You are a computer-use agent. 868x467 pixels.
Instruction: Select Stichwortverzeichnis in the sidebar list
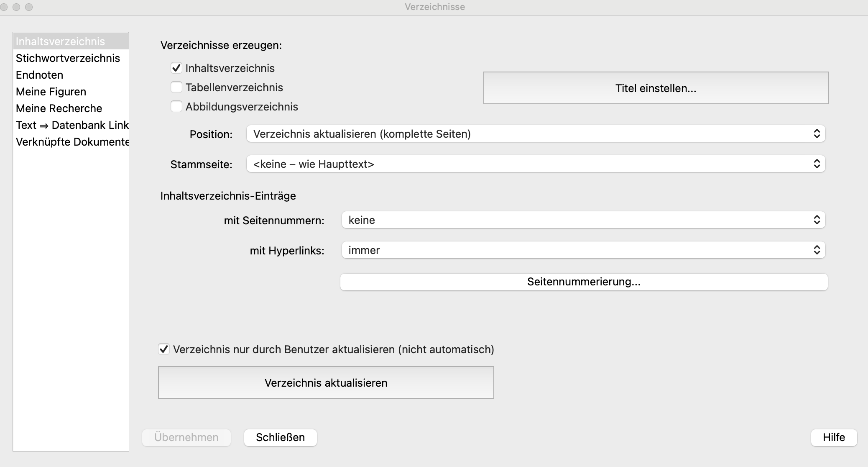(x=68, y=58)
